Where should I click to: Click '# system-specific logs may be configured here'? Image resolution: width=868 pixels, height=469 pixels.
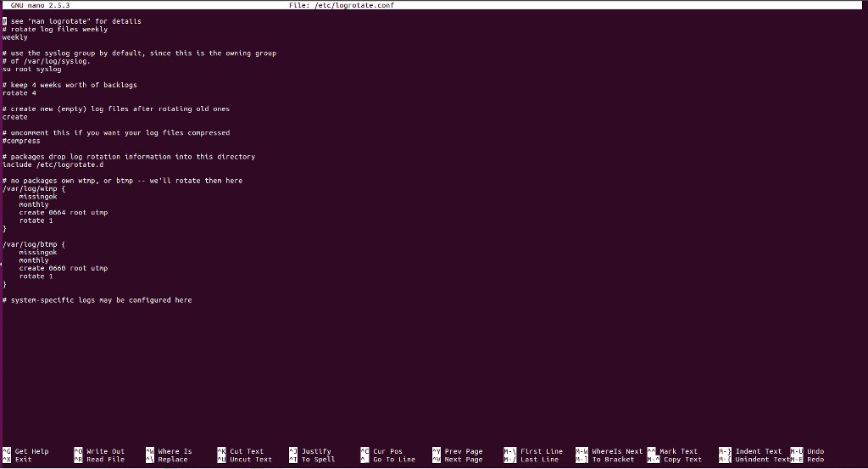click(97, 300)
